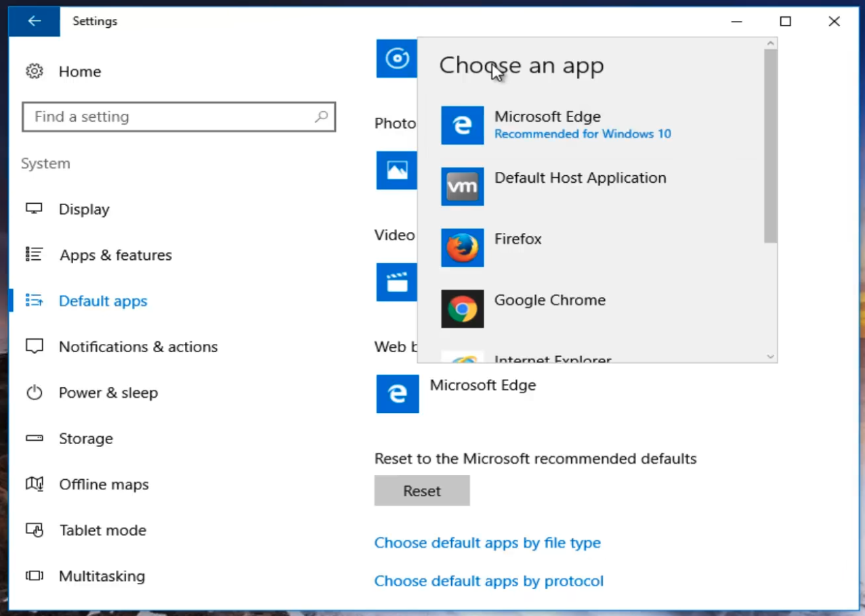Click the Storage drive icon
The image size is (865, 616).
pos(34,439)
